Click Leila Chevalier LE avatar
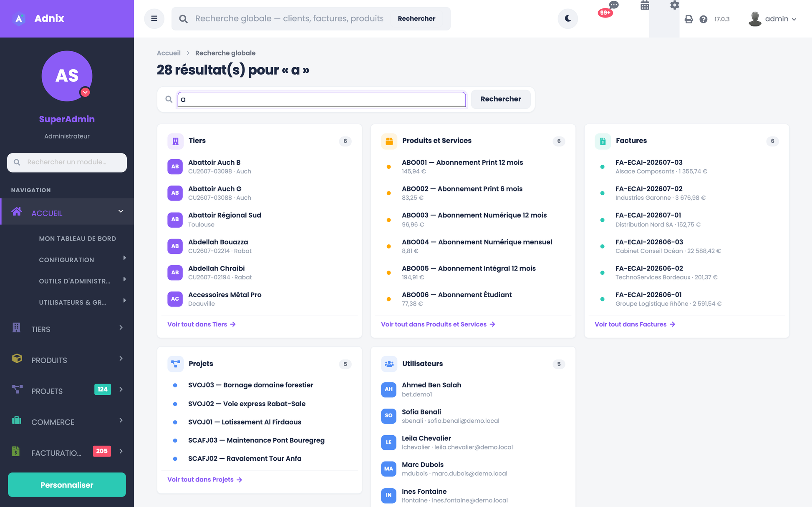Viewport: 812px width, 507px height. pyautogui.click(x=388, y=442)
